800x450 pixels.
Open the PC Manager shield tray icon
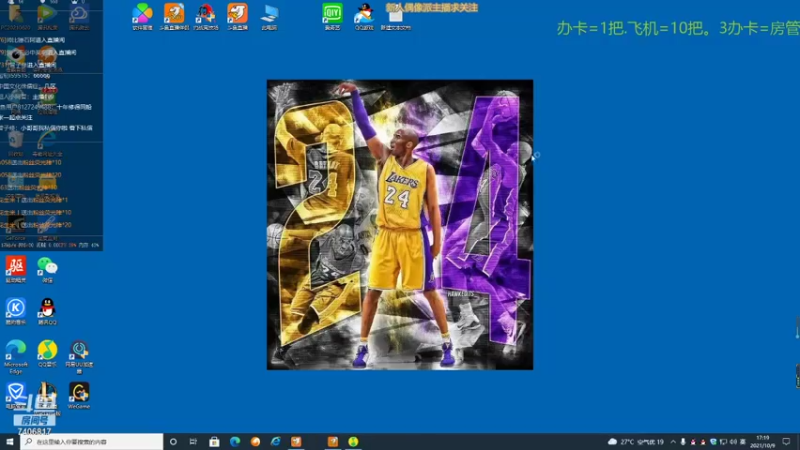pyautogui.click(x=713, y=442)
